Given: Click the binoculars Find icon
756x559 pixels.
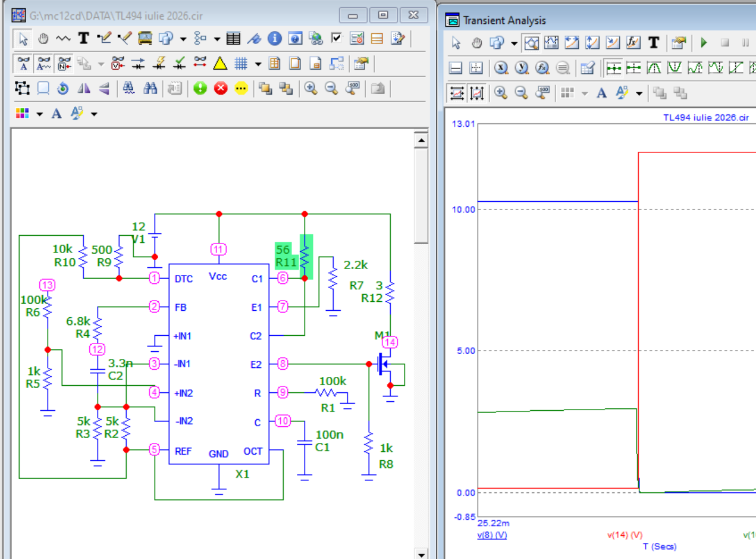Looking at the screenshot, I should click(151, 89).
